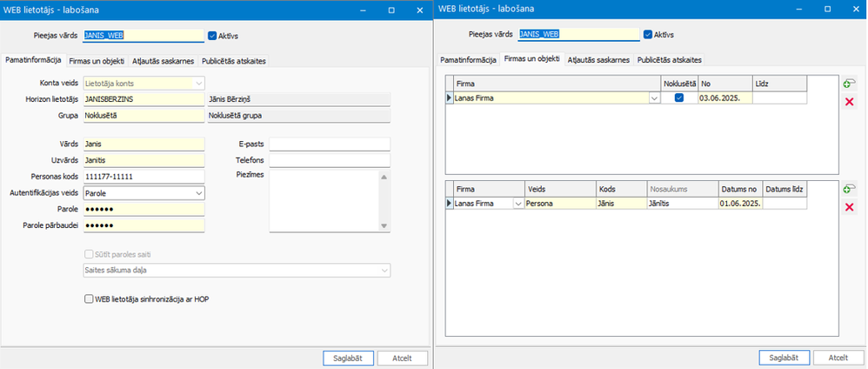Open Firma dropdown in the upper grid row
Screen dimensions: 868x369
tap(653, 98)
